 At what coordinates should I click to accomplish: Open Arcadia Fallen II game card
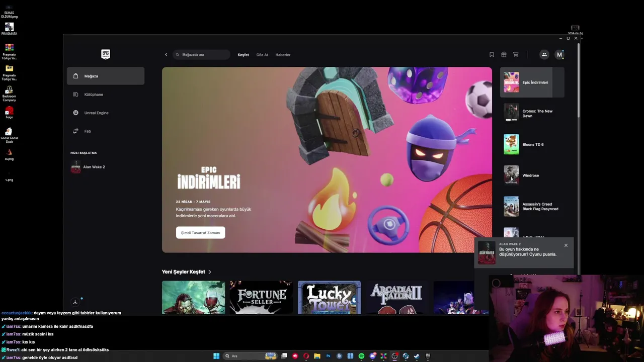[x=397, y=298]
